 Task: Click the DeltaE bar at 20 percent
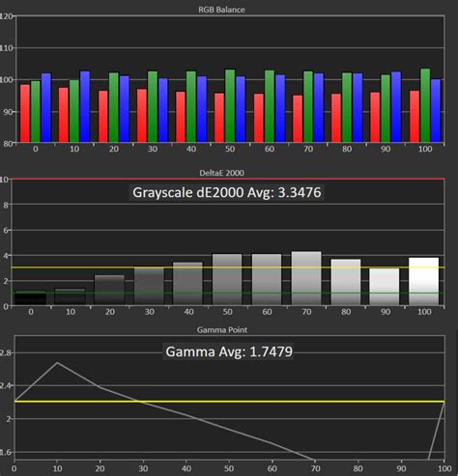click(x=109, y=290)
